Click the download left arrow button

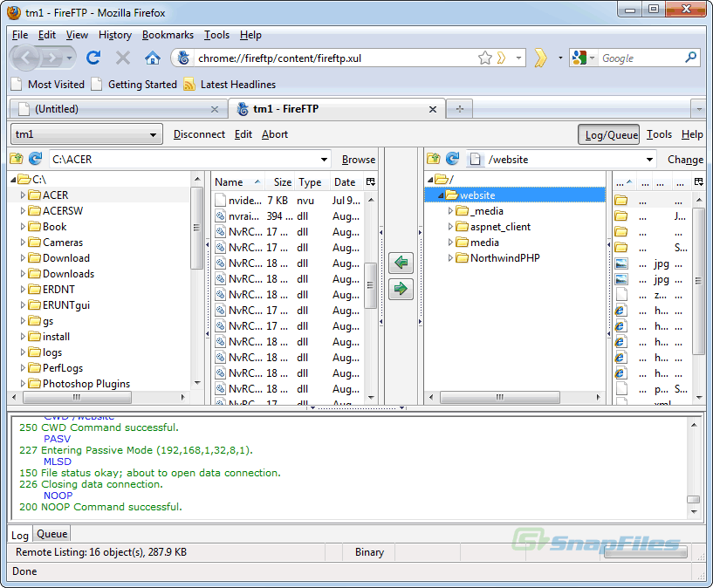(401, 263)
